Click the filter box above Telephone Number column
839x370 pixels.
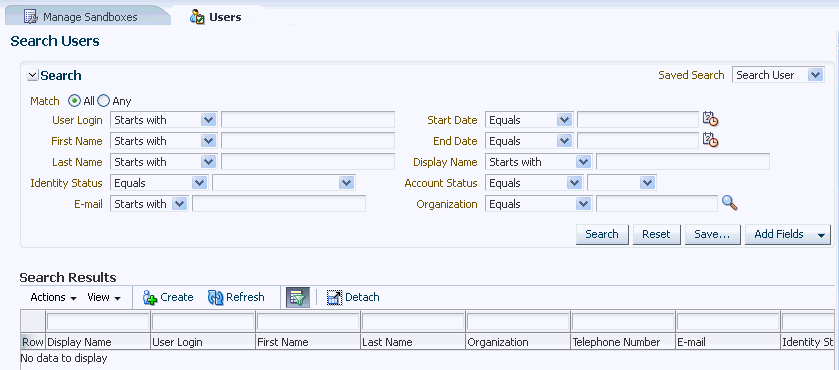point(622,322)
